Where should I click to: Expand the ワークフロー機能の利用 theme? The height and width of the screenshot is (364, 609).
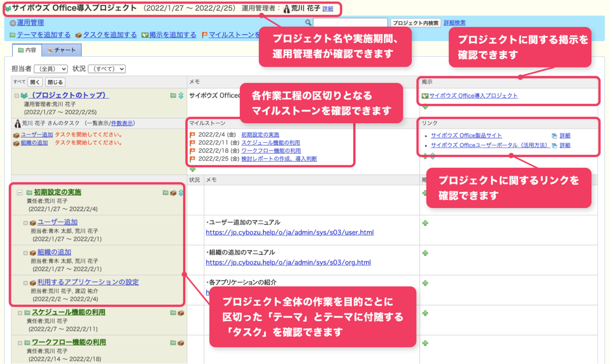pos(20,343)
